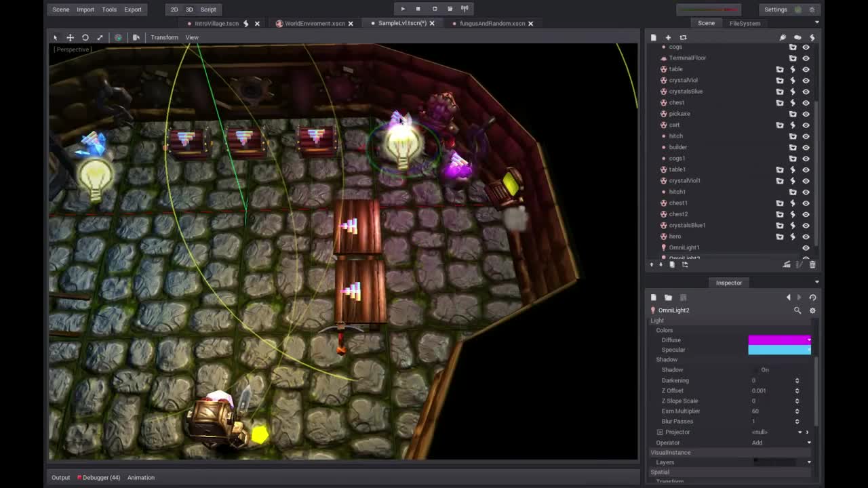Image resolution: width=868 pixels, height=488 pixels.
Task: Adjust Blur Passes stepper arrows
Action: pyautogui.click(x=797, y=421)
